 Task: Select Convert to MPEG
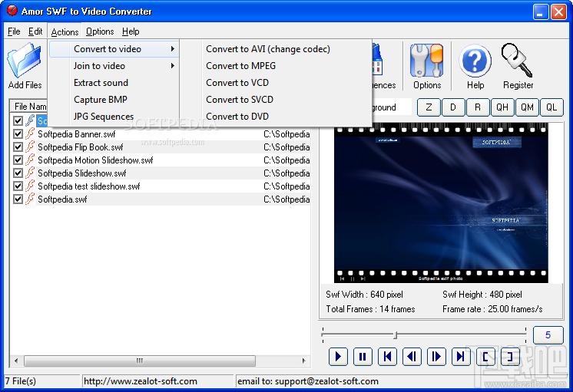point(241,66)
